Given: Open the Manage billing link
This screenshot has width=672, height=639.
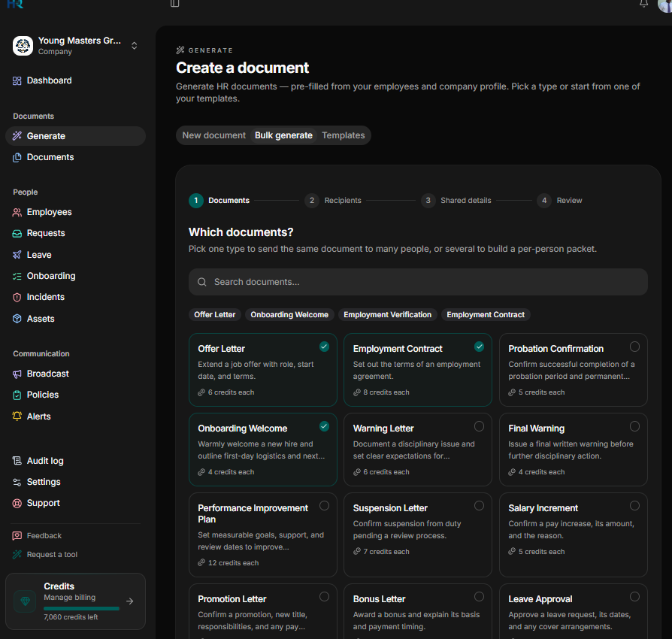Looking at the screenshot, I should pos(69,598).
